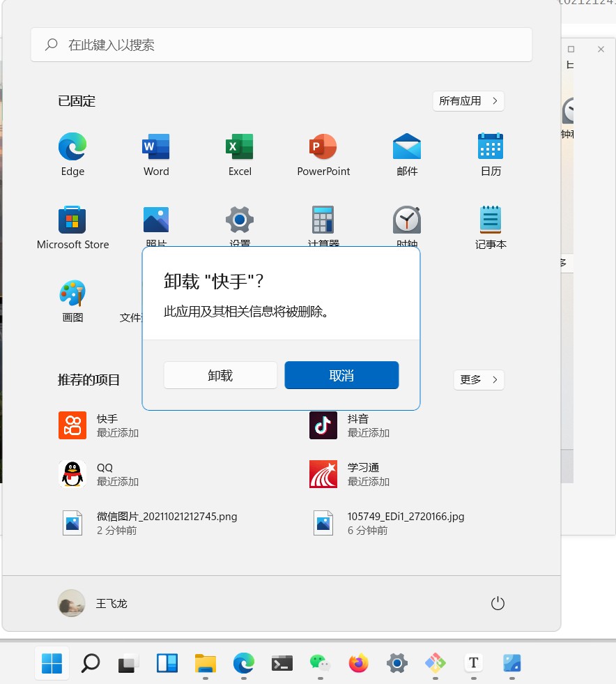Open Excel from pinned apps
Image resolution: width=616 pixels, height=684 pixels.
coord(240,153)
